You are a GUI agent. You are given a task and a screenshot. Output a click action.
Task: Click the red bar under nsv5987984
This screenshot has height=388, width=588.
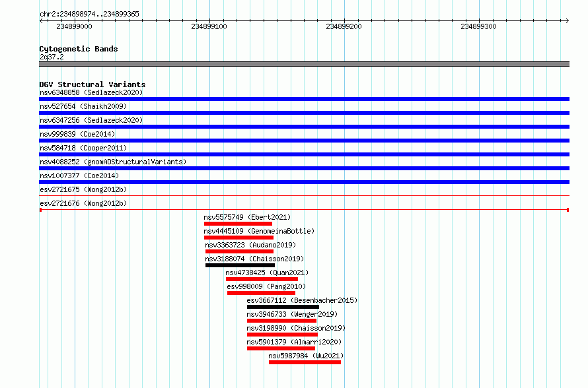[x=305, y=362]
